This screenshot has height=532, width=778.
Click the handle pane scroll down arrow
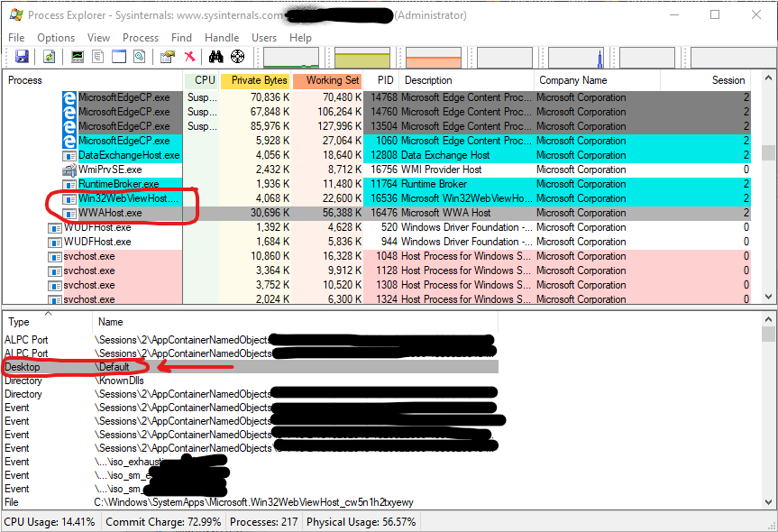tap(768, 501)
